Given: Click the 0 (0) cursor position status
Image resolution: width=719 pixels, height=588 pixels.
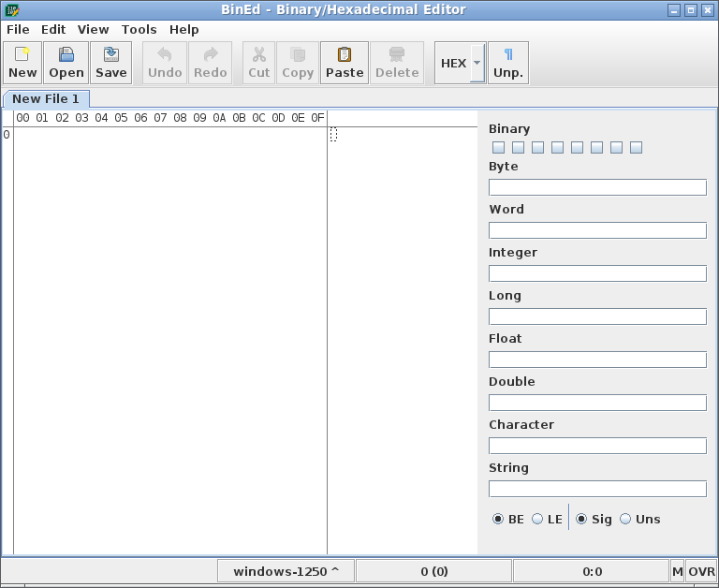Looking at the screenshot, I should 433,571.
